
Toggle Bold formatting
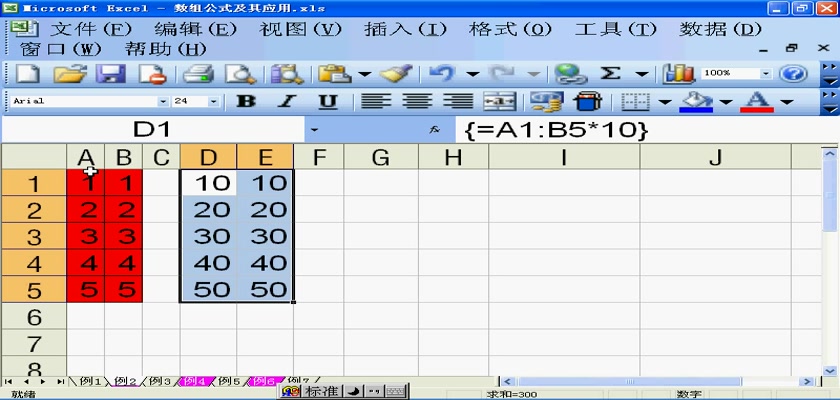click(x=245, y=102)
